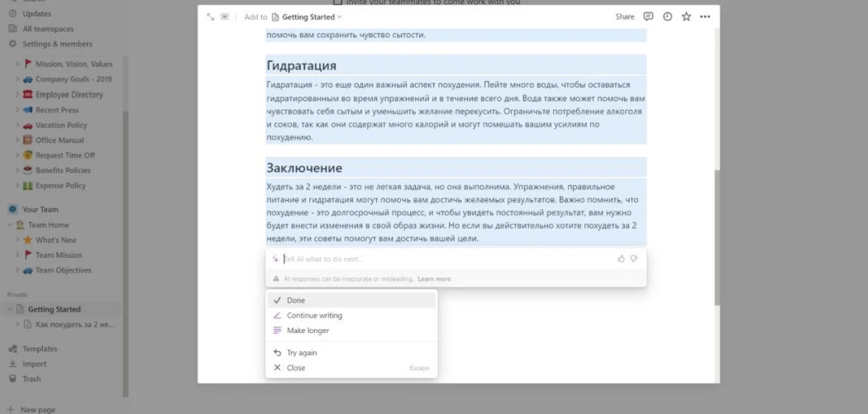This screenshot has height=414, width=868.
Task: Open the Learn more link
Action: tap(434, 279)
